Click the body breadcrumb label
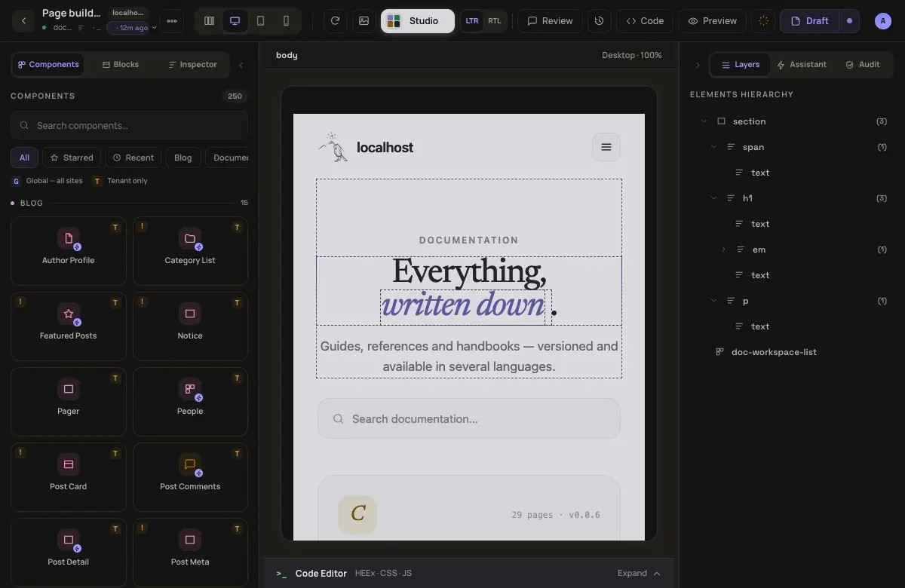The height and width of the screenshot is (588, 905). pyautogui.click(x=287, y=55)
